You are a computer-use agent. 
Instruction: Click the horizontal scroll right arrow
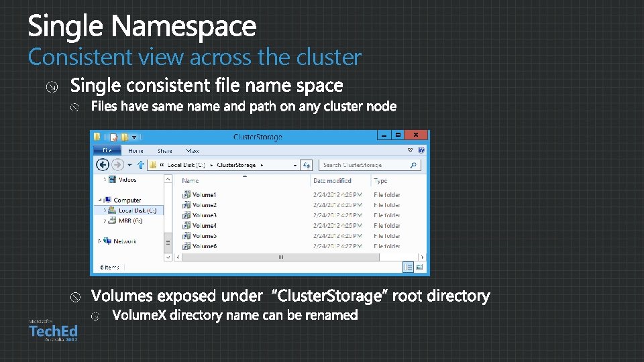point(422,257)
